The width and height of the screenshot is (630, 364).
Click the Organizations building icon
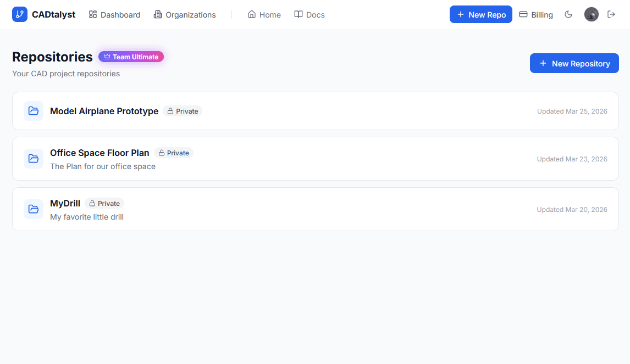(157, 14)
